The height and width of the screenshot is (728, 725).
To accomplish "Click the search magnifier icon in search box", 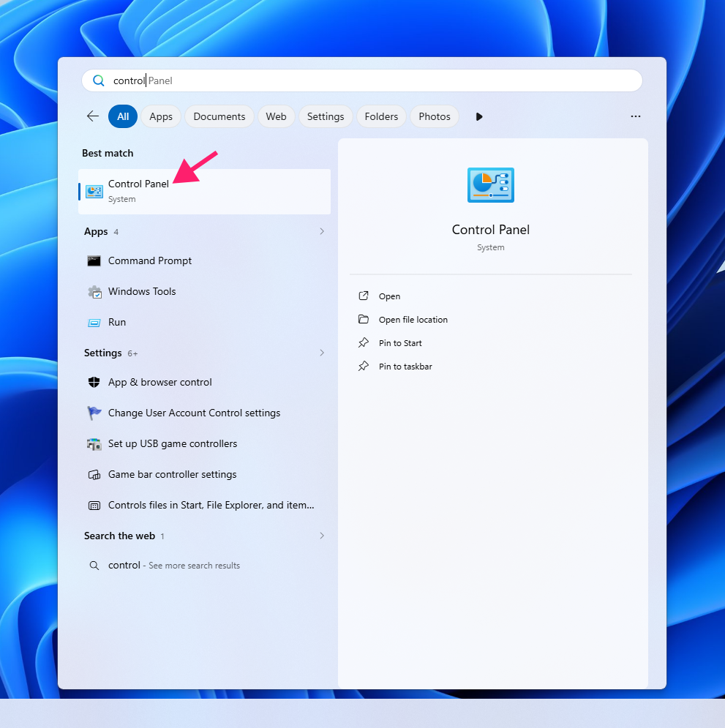I will (99, 80).
